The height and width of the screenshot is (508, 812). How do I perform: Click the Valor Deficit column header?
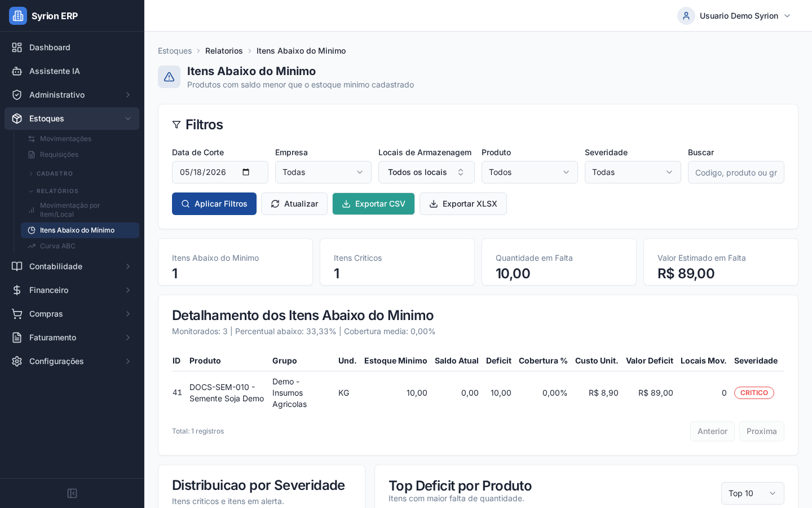tap(650, 361)
